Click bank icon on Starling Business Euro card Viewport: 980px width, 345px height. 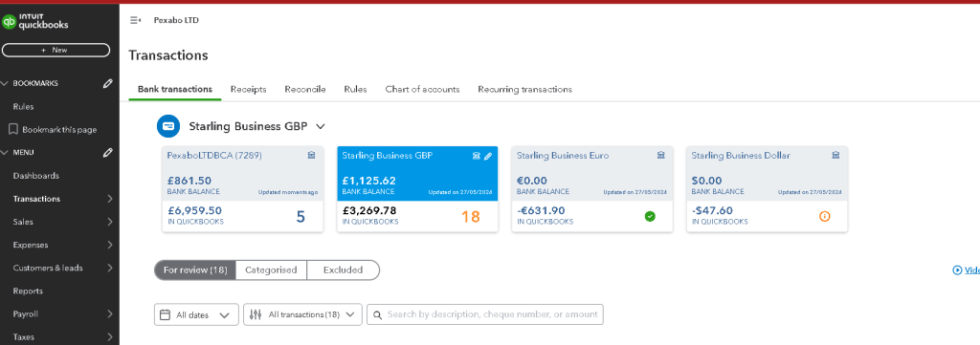click(660, 156)
